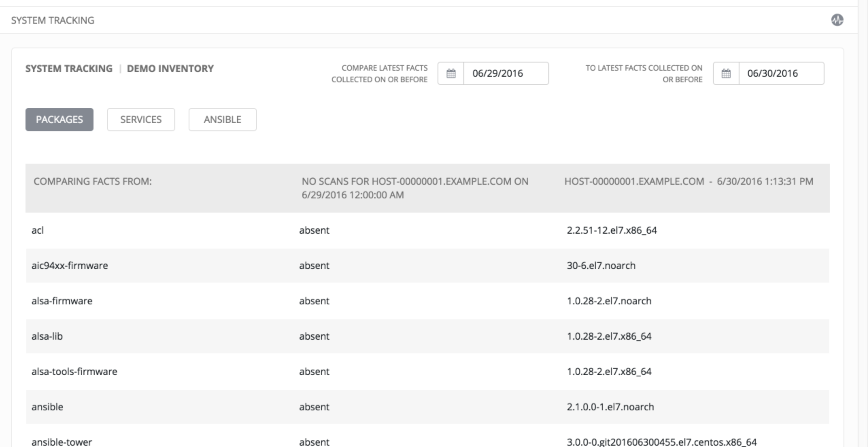The height and width of the screenshot is (447, 868).
Task: Switch to the Ansible tab
Action: click(222, 120)
